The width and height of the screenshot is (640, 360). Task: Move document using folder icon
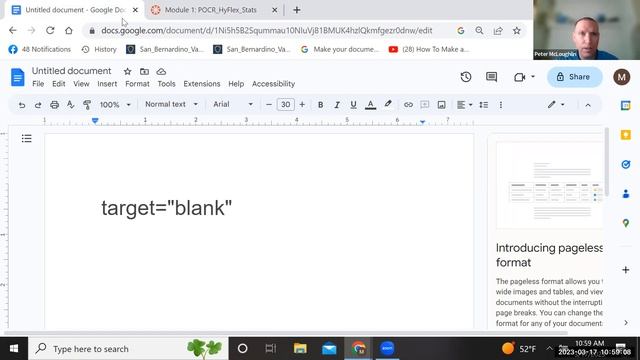click(144, 71)
